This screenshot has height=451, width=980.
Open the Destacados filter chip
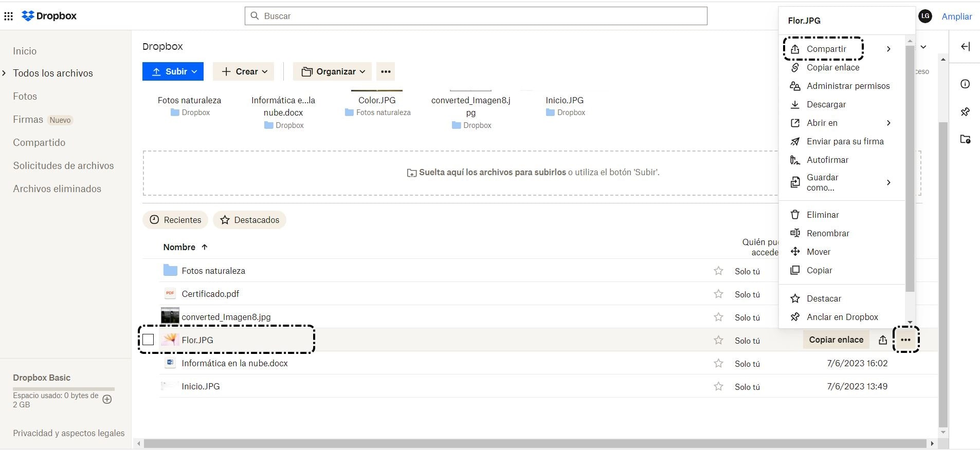[x=249, y=220]
